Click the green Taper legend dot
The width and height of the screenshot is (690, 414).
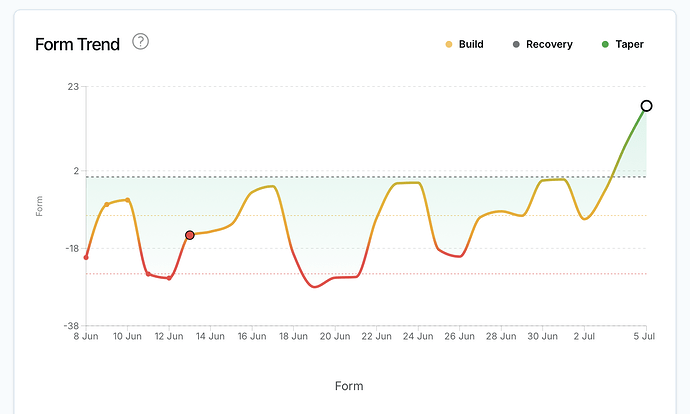click(x=605, y=44)
